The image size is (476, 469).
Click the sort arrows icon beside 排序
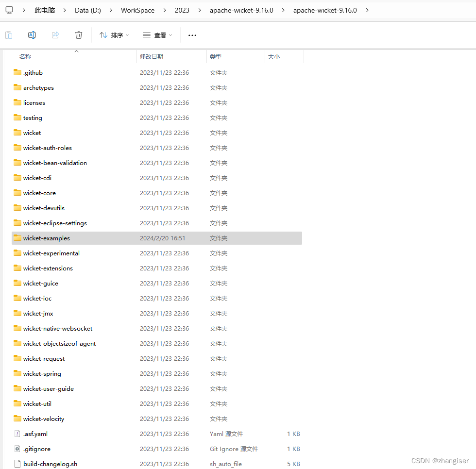click(102, 34)
